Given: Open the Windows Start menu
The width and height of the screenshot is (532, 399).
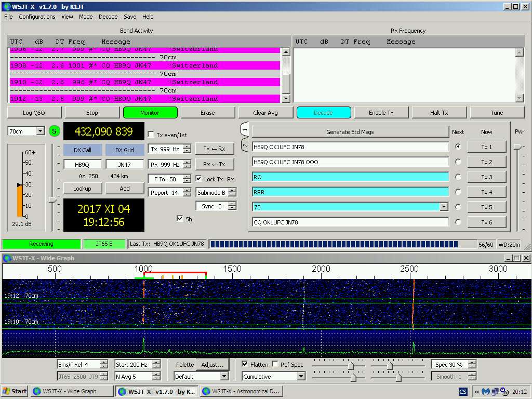Looking at the screenshot, I should (x=15, y=391).
